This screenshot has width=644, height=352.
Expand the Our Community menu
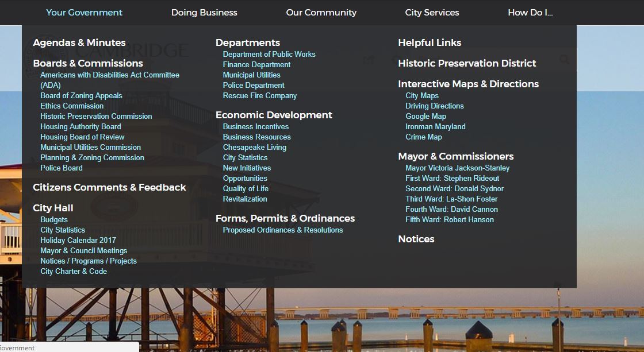coord(321,13)
